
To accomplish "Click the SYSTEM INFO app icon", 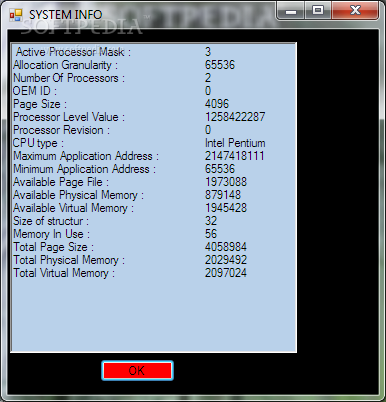I will point(16,15).
